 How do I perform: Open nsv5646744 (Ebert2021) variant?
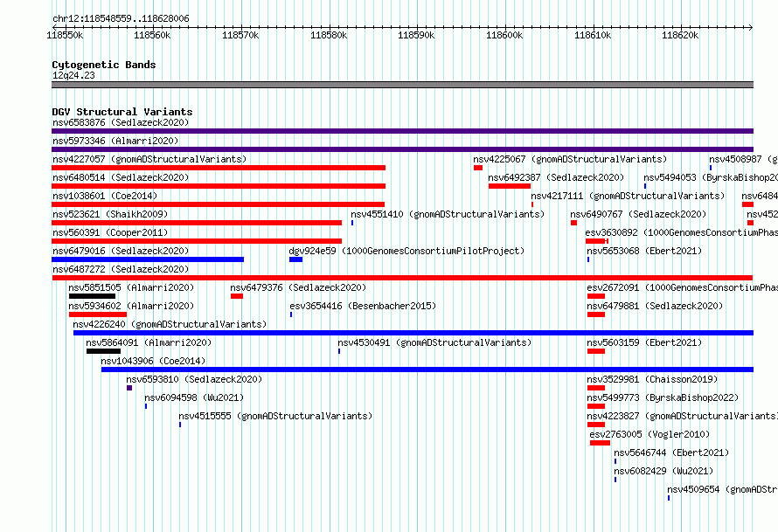point(671,453)
